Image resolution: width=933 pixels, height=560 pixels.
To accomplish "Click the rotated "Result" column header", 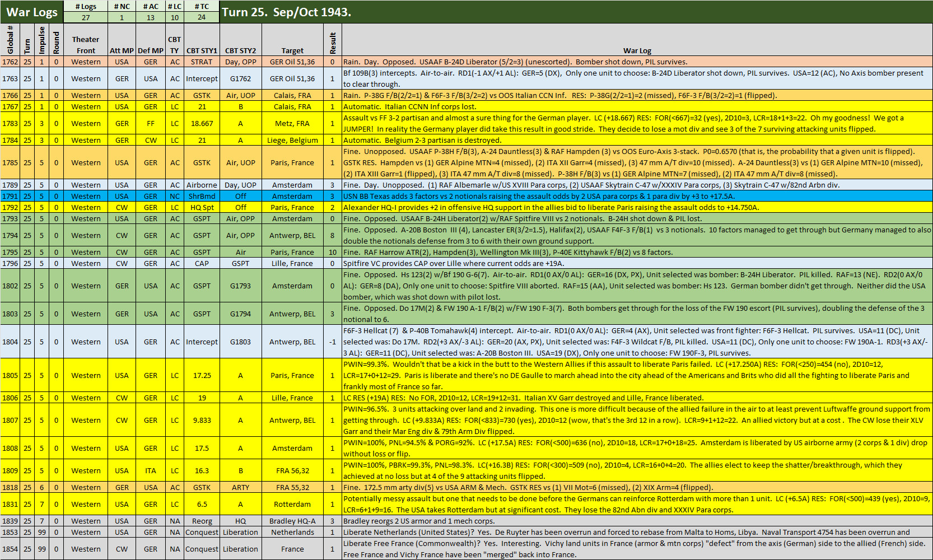I will [333, 40].
